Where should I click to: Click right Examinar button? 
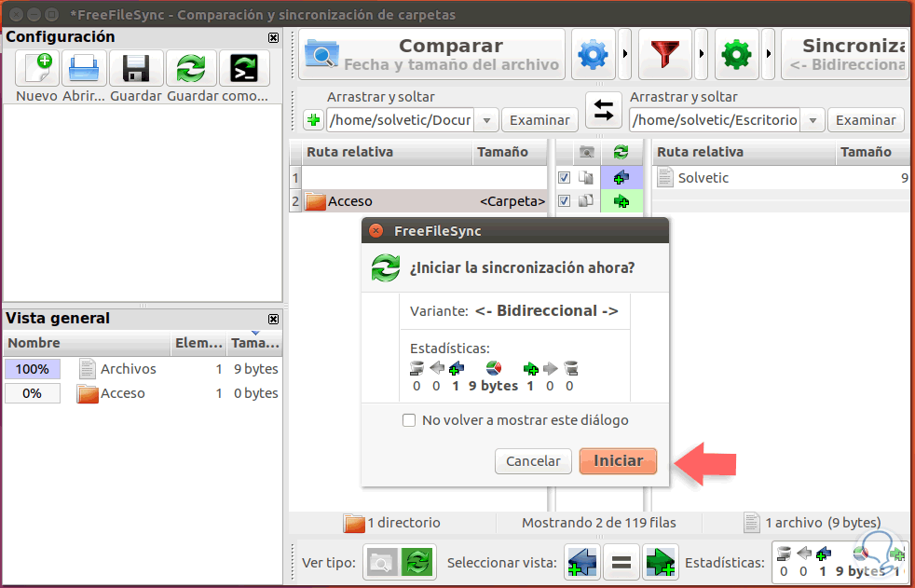tap(866, 120)
